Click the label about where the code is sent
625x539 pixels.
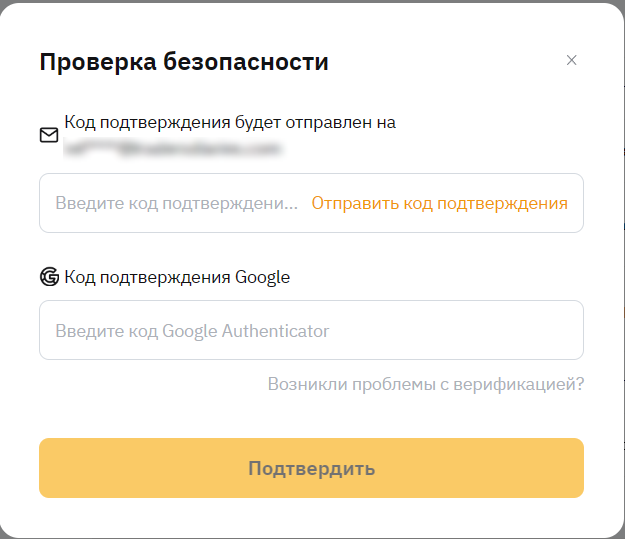[x=230, y=122]
